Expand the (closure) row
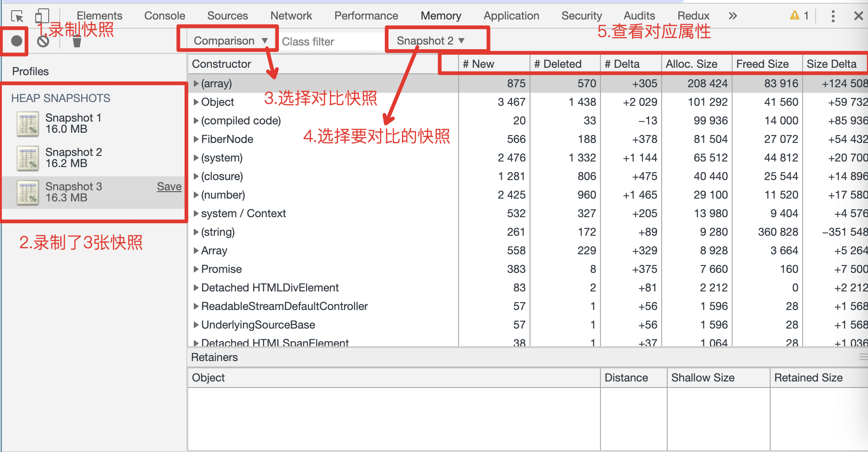 click(x=196, y=176)
